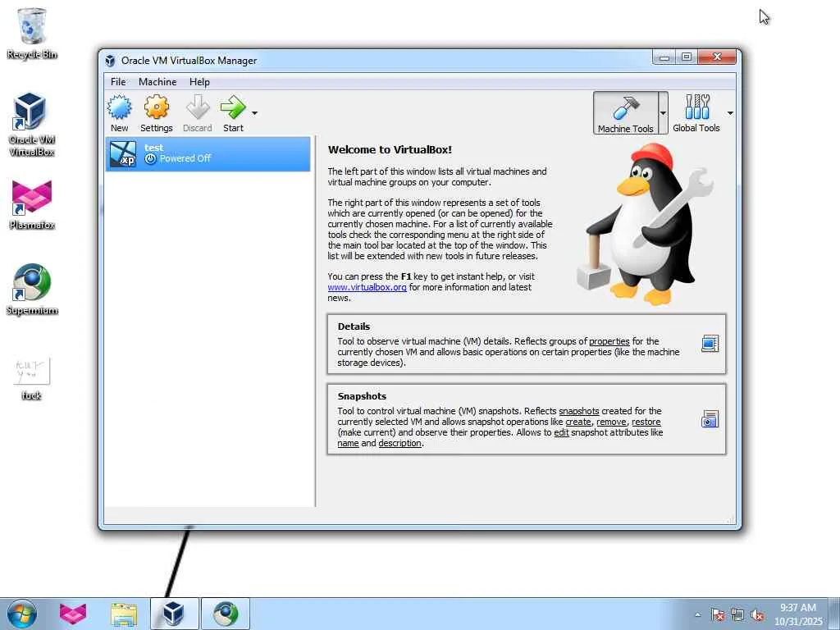
Task: Open the Details tool icon
Action: coord(710,344)
